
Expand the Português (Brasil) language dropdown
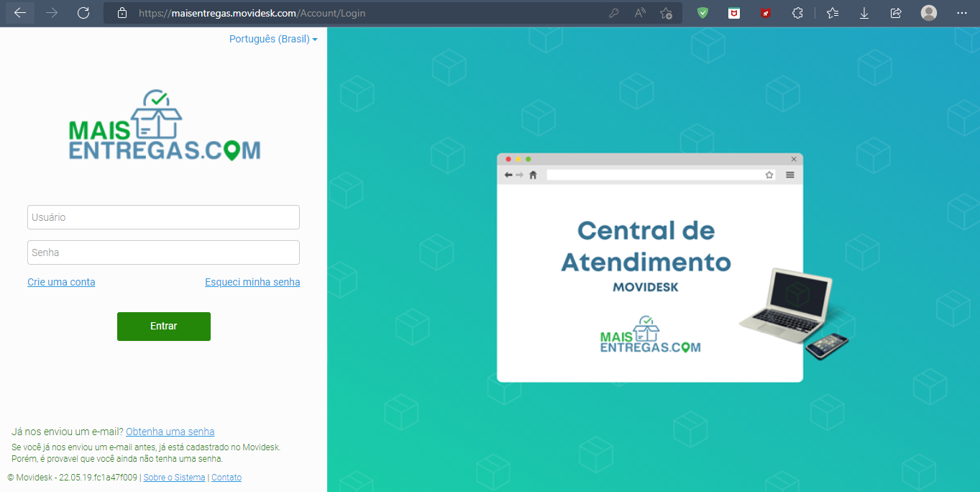273,39
